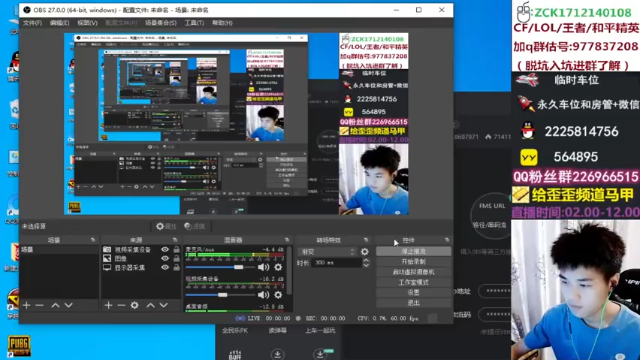Click 停止推流 to stop streaming

[413, 252]
